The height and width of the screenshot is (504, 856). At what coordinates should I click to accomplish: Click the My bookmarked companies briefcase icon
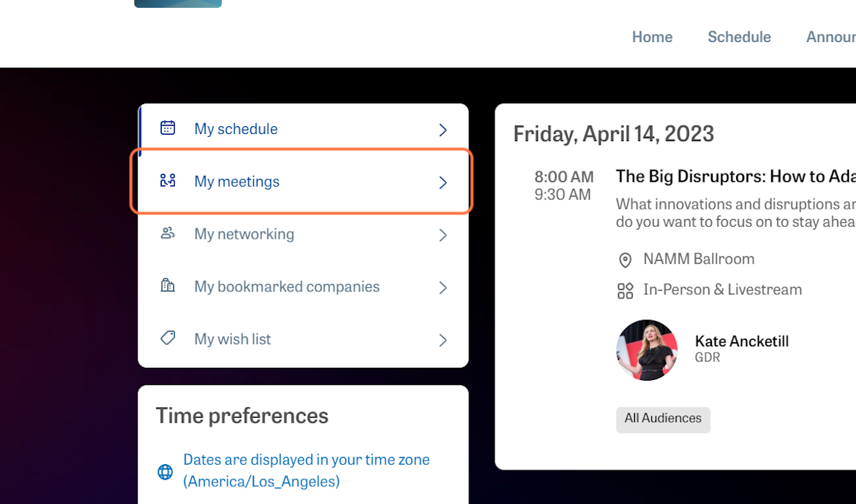tap(167, 285)
